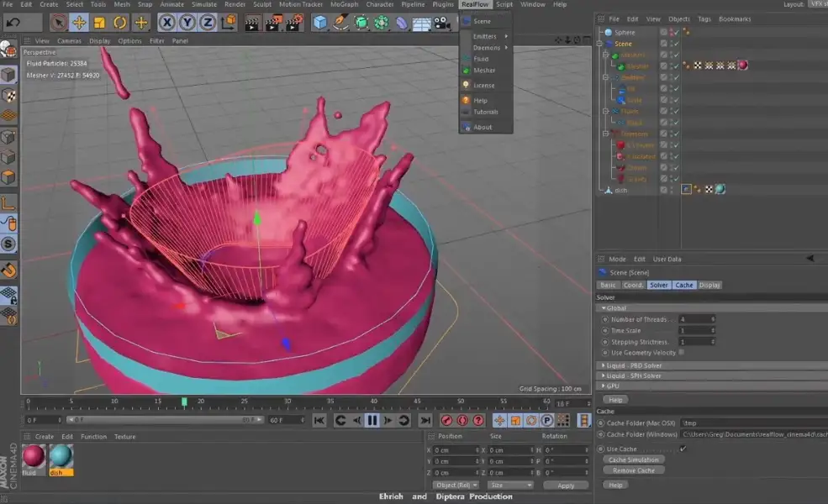This screenshot has width=828, height=504.
Task: Open Daemons submenu in RealFlow menu
Action: (x=487, y=48)
